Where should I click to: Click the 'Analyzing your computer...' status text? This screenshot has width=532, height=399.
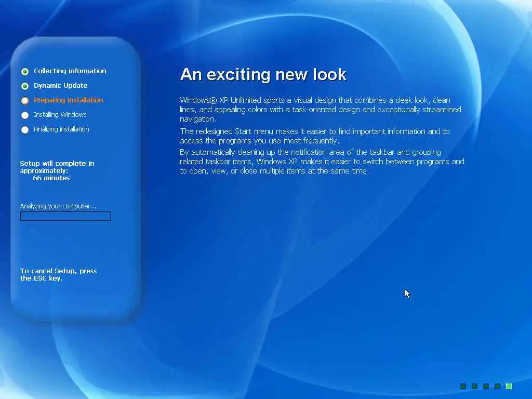click(x=58, y=206)
